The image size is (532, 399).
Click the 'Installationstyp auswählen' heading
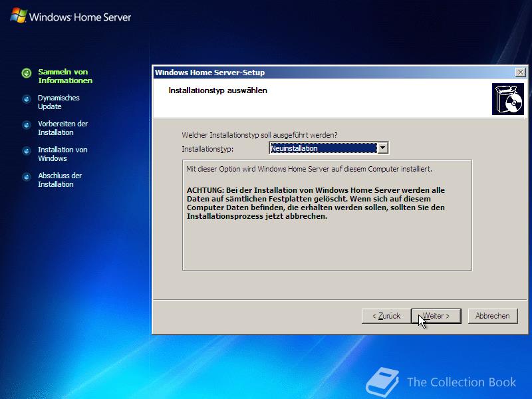coord(218,90)
